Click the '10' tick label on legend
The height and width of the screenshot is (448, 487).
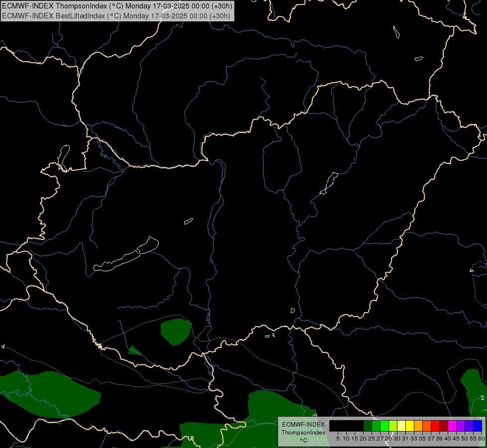point(346,439)
